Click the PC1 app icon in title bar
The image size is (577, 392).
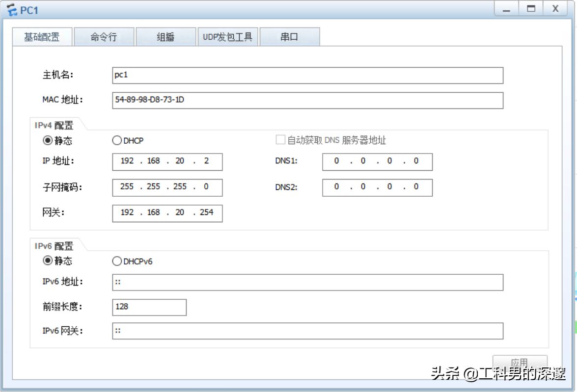coord(11,10)
